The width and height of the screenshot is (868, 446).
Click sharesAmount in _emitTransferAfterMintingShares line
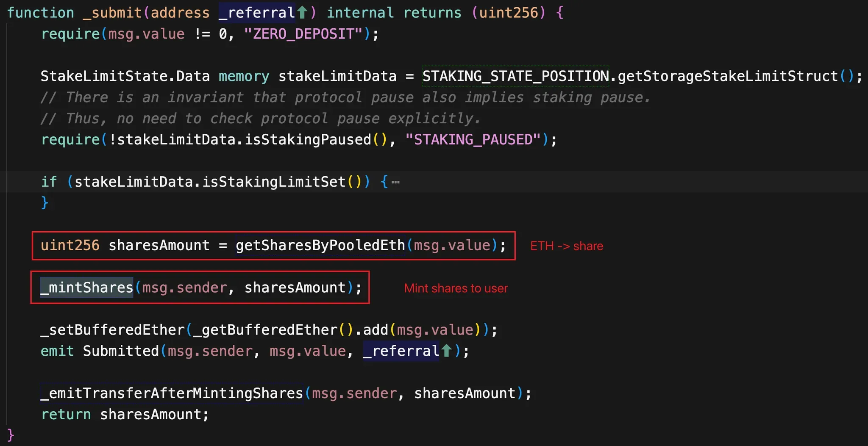coord(465,393)
